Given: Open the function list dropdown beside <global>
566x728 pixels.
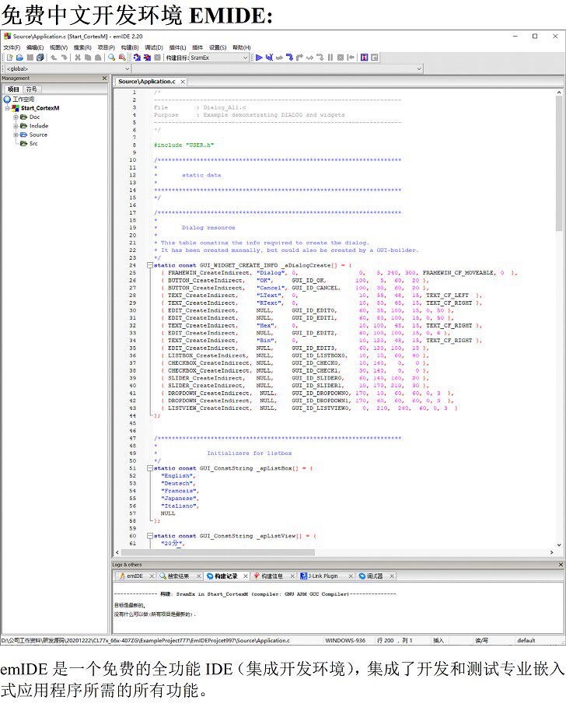Looking at the screenshot, I should [x=419, y=68].
